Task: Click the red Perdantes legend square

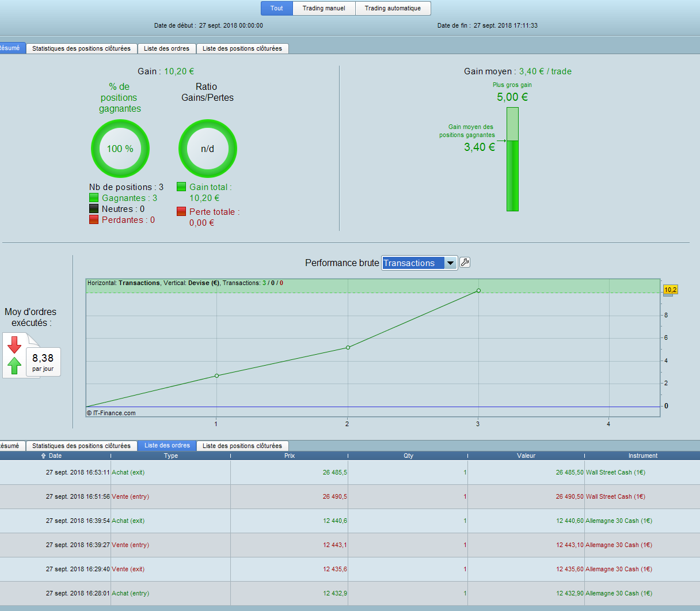Action: (x=94, y=220)
